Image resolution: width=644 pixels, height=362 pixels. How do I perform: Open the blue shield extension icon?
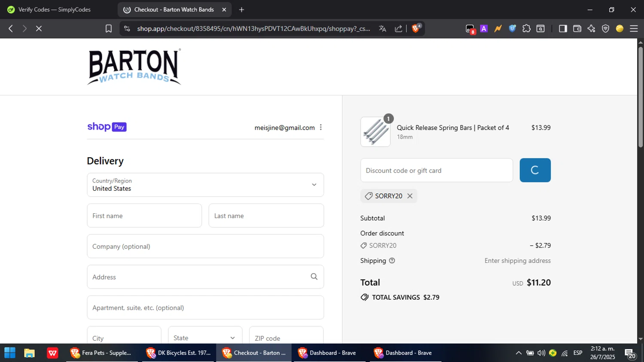coord(512,28)
